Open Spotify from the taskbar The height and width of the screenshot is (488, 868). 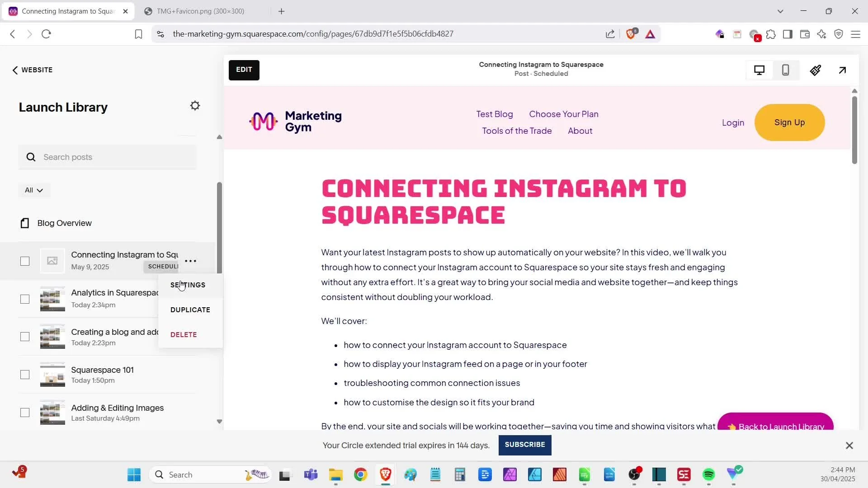point(708,474)
